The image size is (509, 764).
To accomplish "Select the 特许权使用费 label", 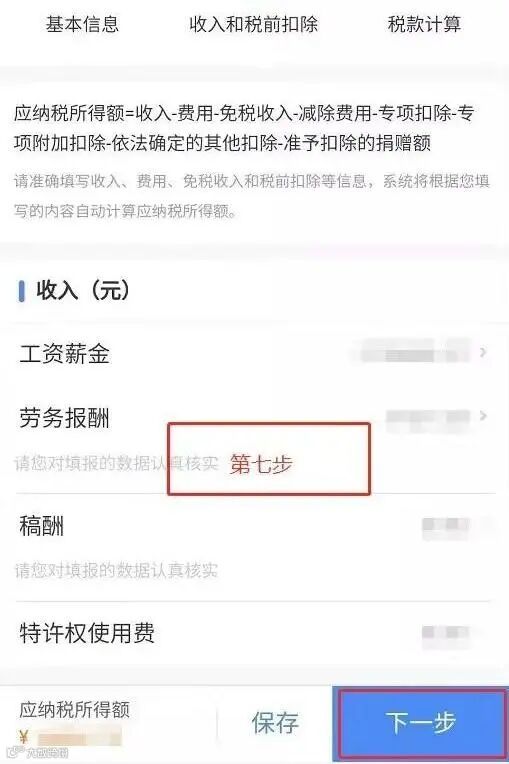I will [87, 633].
